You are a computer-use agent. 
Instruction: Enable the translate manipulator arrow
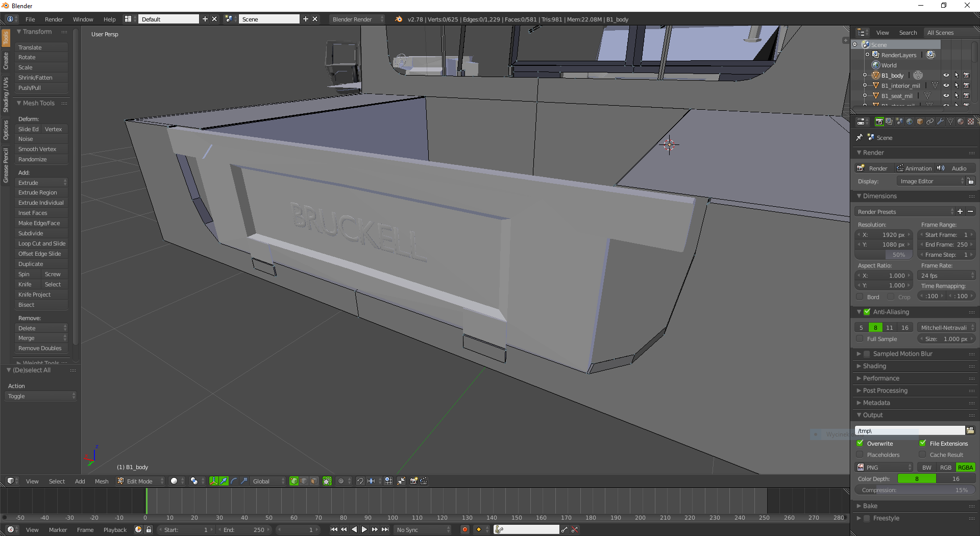click(224, 481)
